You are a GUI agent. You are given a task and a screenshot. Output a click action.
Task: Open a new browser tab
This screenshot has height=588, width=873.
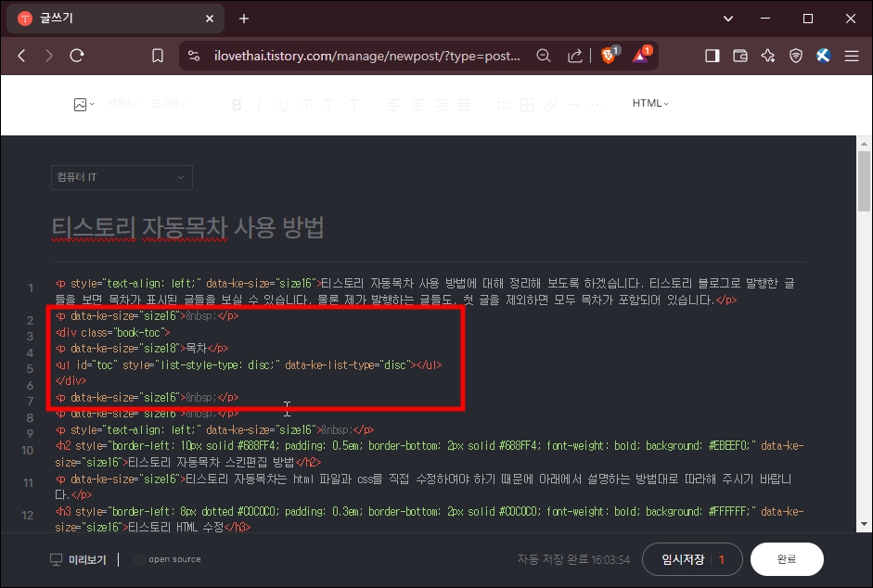244,19
